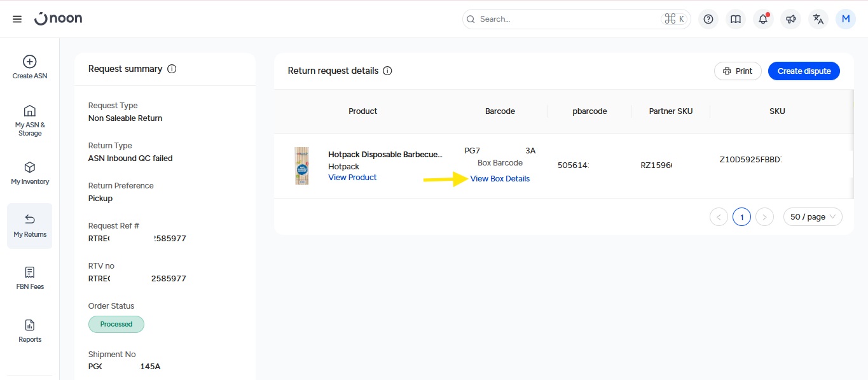Open Create ASN in sidebar
868x380 pixels.
click(x=30, y=67)
